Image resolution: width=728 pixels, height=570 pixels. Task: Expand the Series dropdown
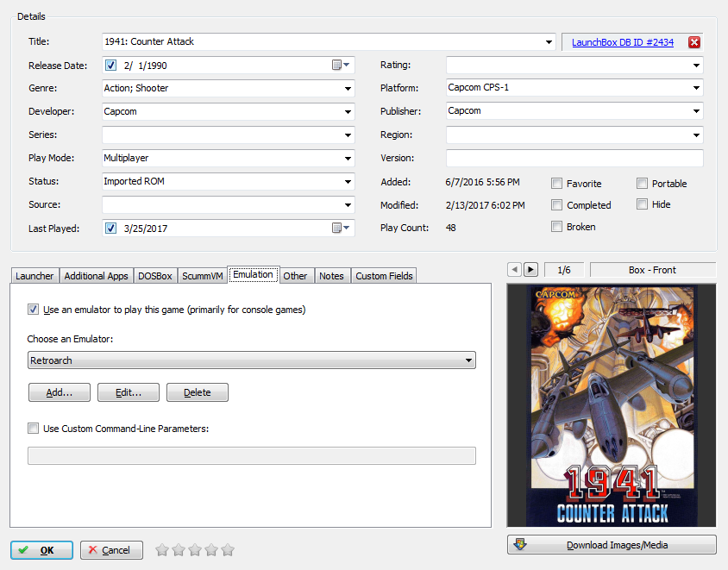point(348,135)
